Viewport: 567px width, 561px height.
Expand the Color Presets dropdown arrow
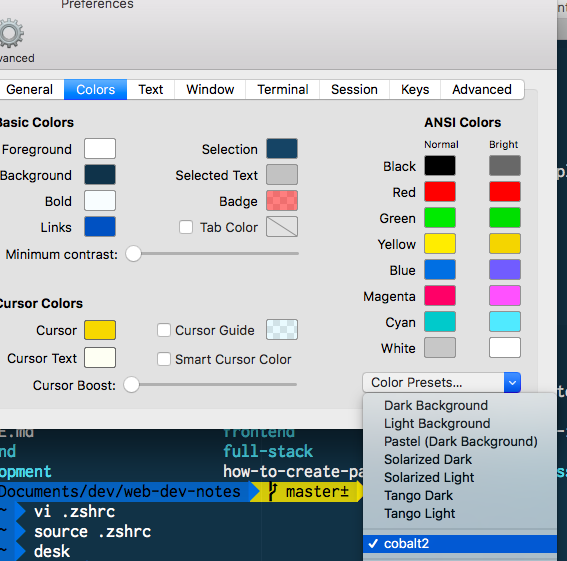[512, 382]
